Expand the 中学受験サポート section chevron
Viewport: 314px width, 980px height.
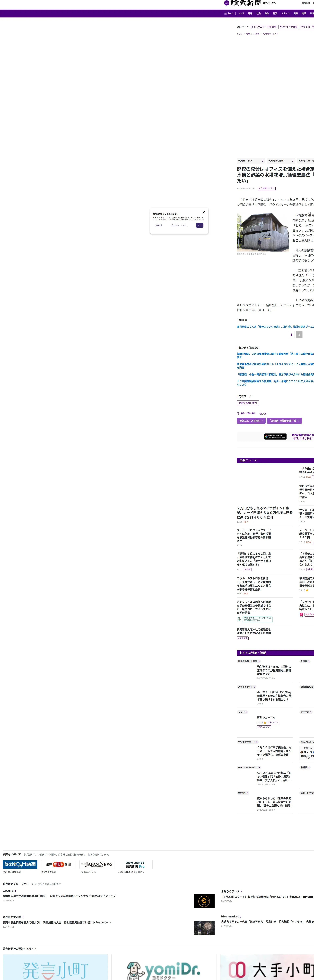click(x=257, y=742)
